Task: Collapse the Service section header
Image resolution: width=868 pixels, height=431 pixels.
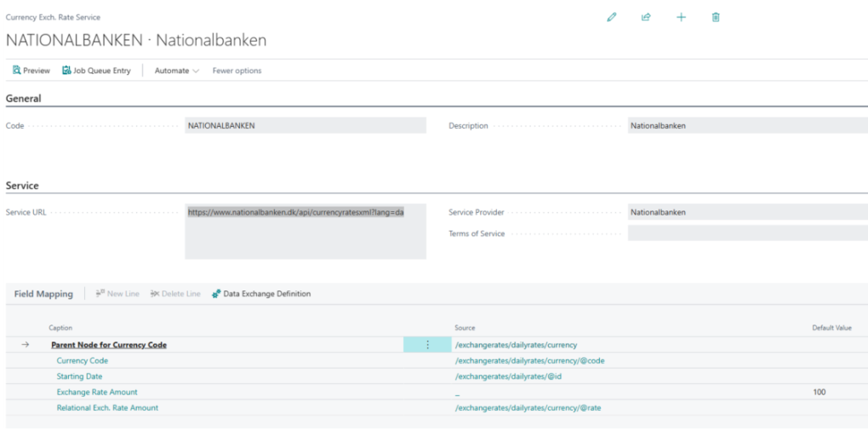Action: coord(22,186)
